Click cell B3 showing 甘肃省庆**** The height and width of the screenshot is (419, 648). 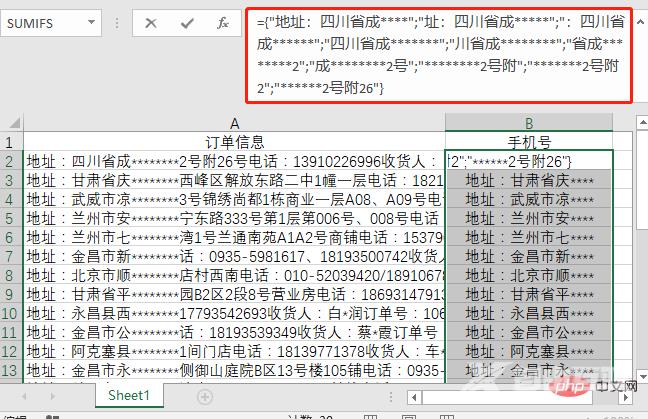coord(529,180)
